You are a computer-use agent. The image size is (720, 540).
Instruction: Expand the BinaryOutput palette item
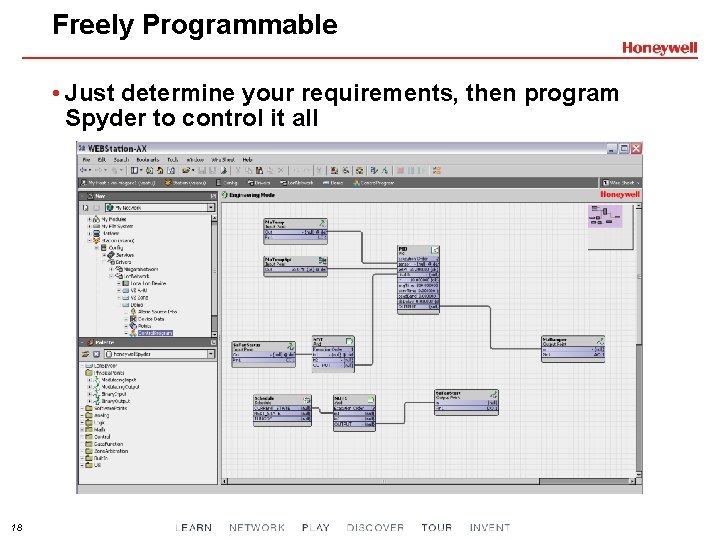90,401
